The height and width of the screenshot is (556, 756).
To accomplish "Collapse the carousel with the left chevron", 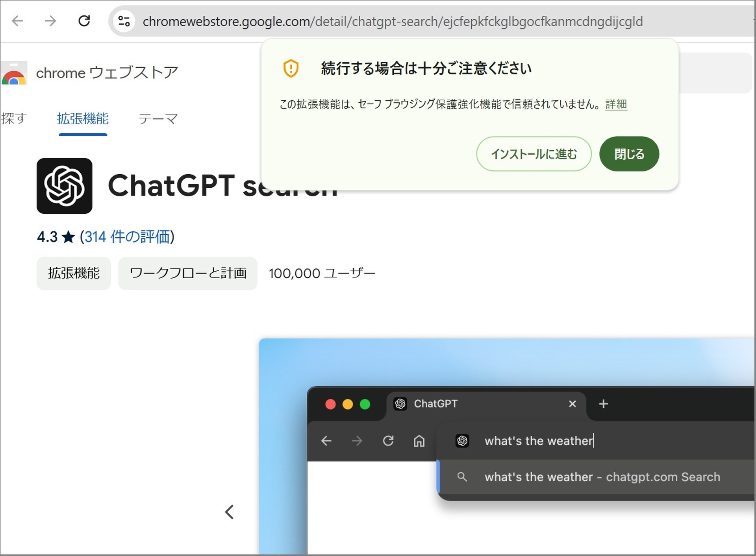I will [x=230, y=512].
